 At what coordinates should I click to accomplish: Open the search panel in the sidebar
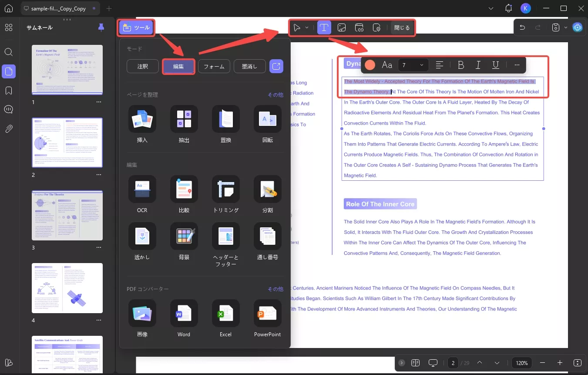coord(9,52)
